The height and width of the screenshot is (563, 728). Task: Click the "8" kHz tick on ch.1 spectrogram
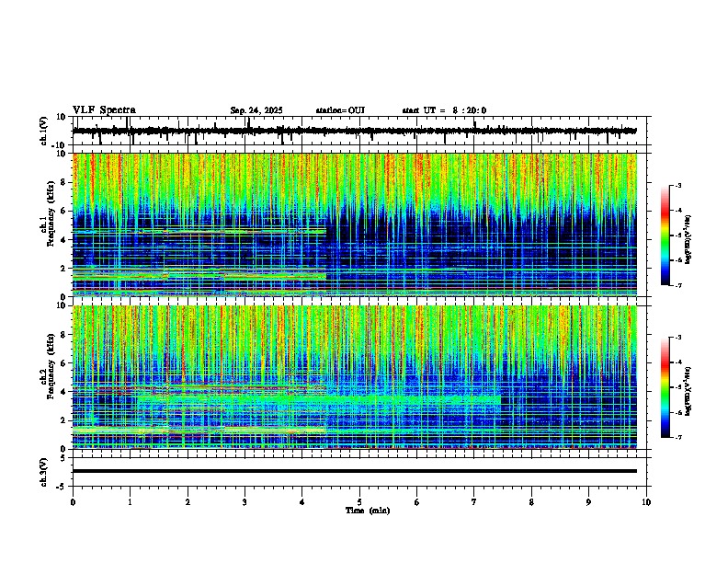pyautogui.click(x=63, y=182)
